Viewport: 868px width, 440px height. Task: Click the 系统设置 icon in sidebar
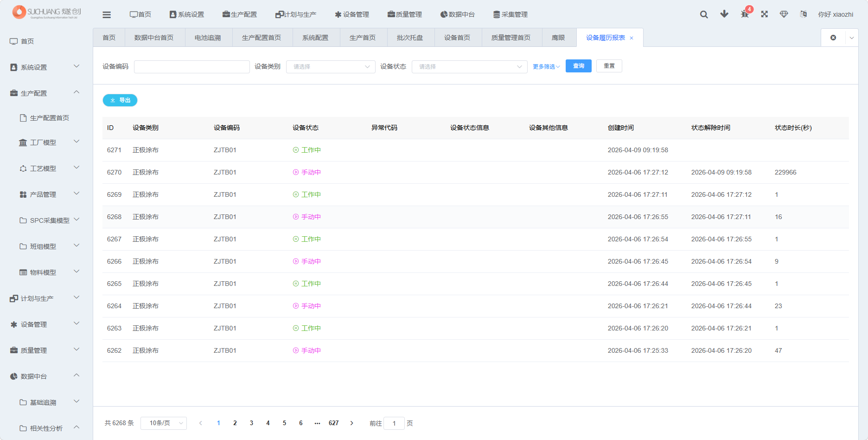(x=14, y=67)
